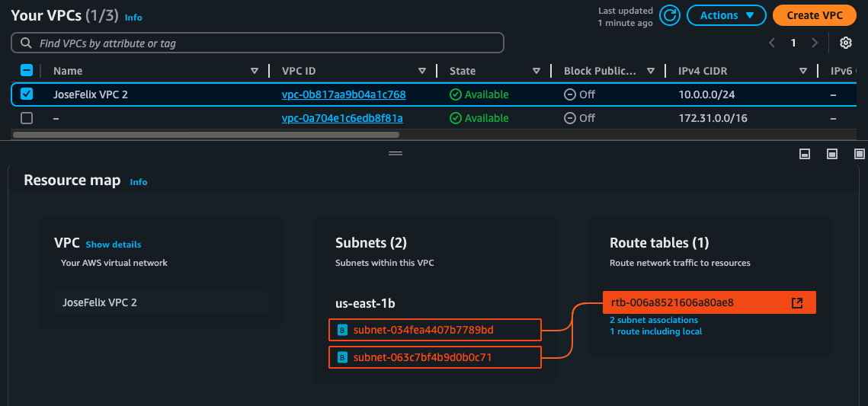Click JoseFelix VPC 2 box in resource map
Viewport: 868px width, 406px height.
pos(161,302)
